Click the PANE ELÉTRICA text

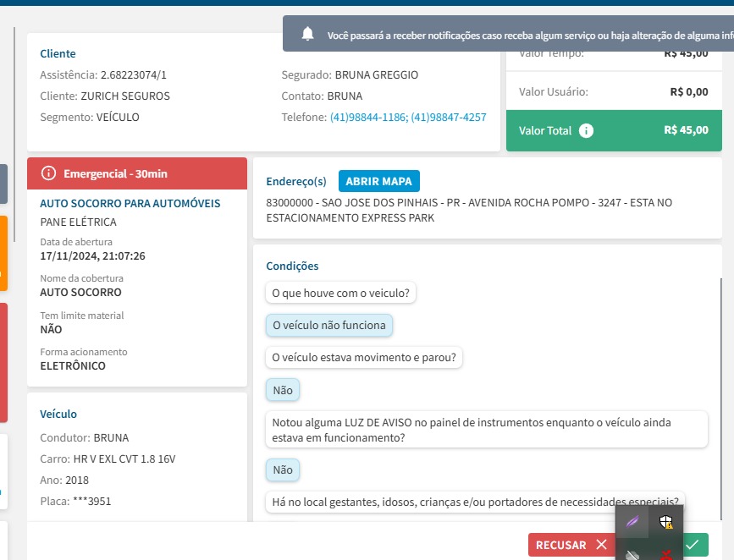[x=78, y=222]
